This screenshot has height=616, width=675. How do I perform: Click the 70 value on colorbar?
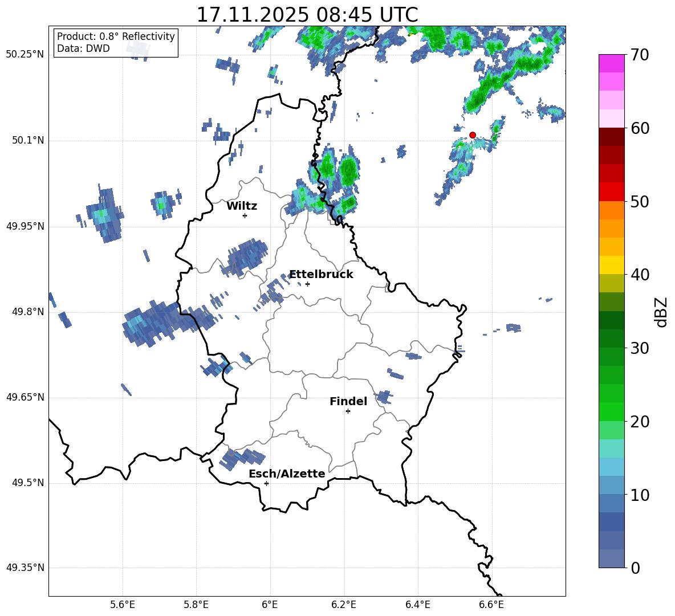pos(640,55)
